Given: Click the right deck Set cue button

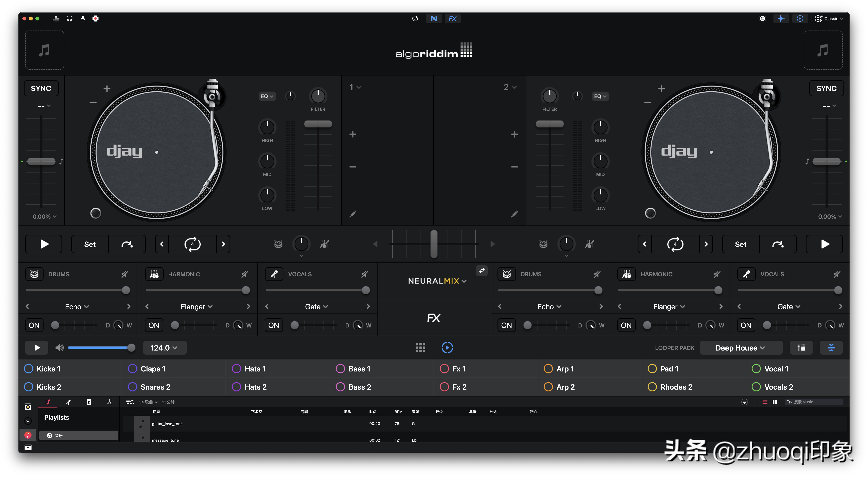Looking at the screenshot, I should (x=740, y=244).
